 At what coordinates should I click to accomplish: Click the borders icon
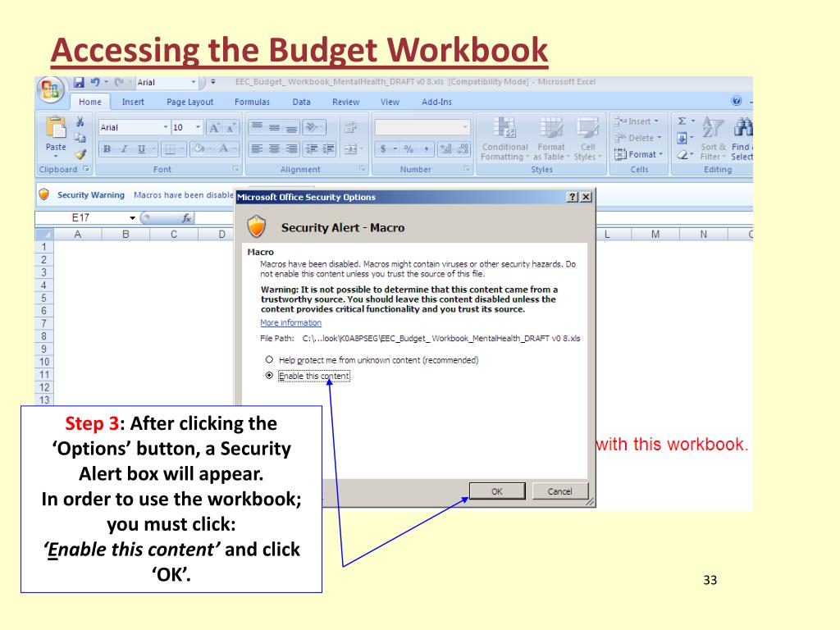169,149
